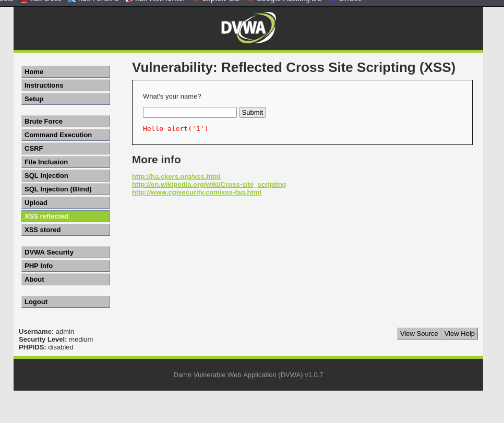Screen dimensions: 504x423
Task: Select the highlighted XSS reflected item
Action: (x=66, y=216)
